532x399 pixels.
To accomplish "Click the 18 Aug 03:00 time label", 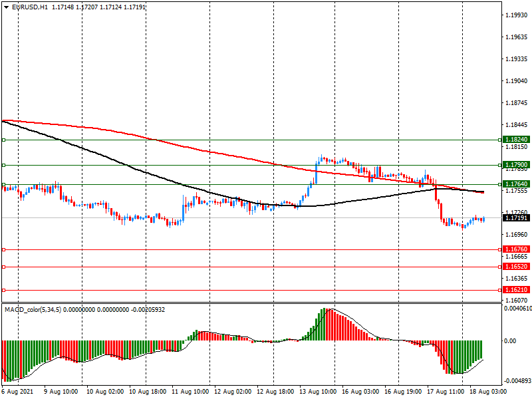I will point(488,392).
